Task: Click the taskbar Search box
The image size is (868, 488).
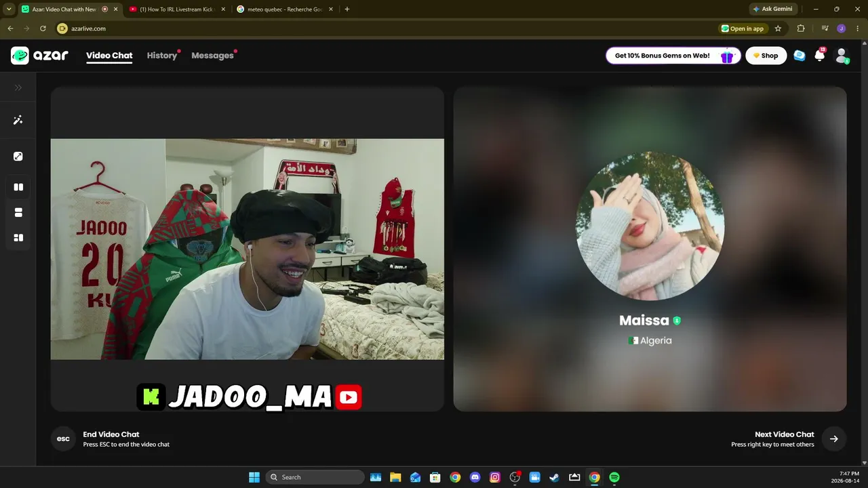Action: [315, 477]
